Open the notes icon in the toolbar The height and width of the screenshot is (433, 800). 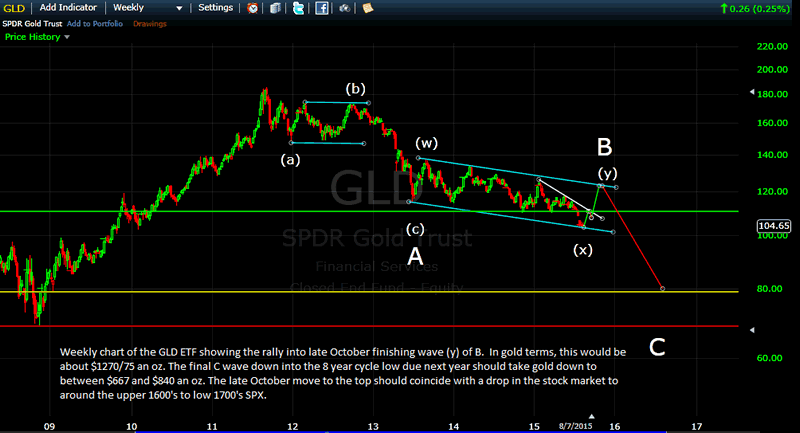[x=367, y=8]
